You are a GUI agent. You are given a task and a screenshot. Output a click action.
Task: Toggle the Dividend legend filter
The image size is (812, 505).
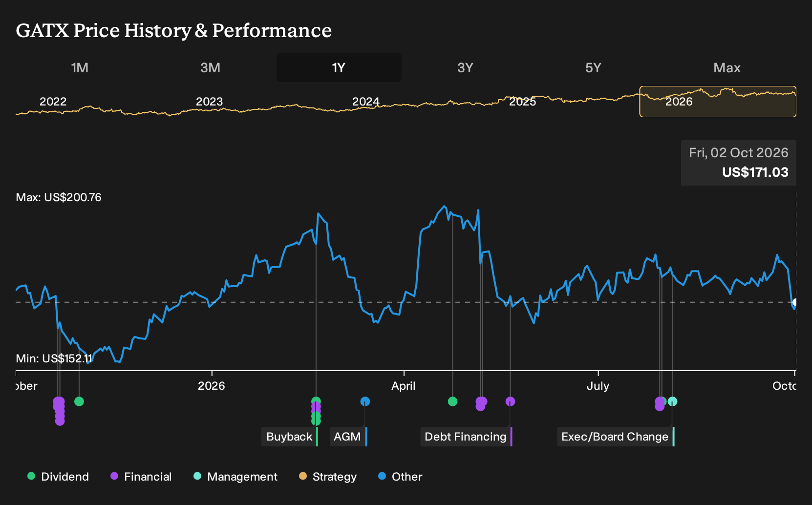pos(58,477)
